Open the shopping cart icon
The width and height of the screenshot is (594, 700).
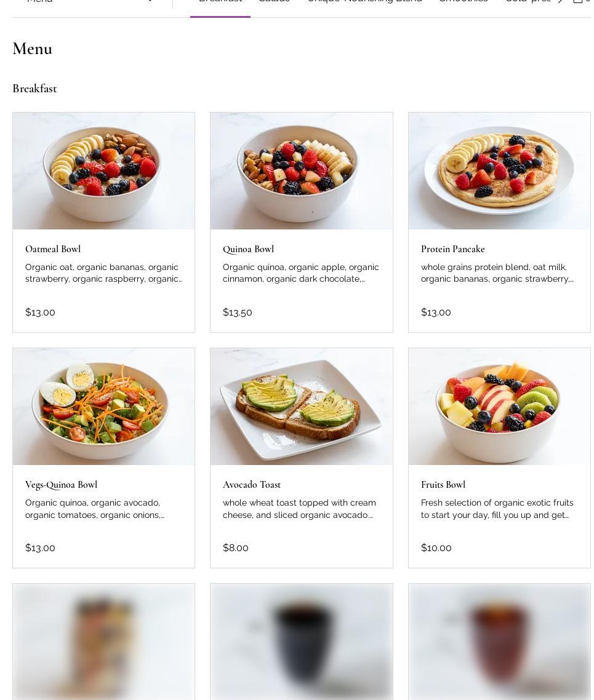click(x=578, y=1)
